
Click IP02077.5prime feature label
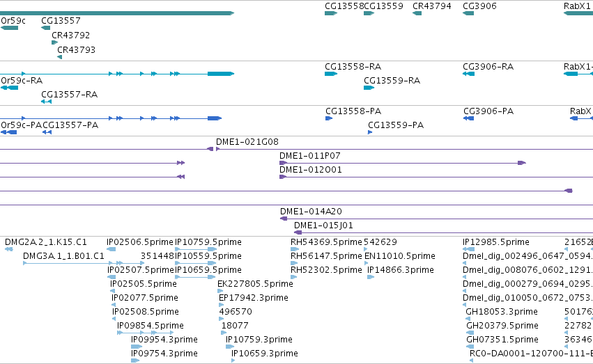(145, 298)
